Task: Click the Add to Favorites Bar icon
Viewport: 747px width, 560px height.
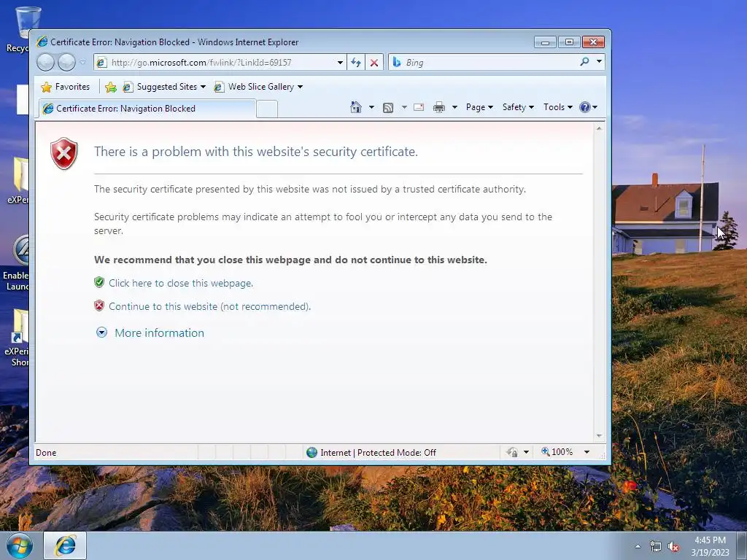Action: (x=111, y=87)
